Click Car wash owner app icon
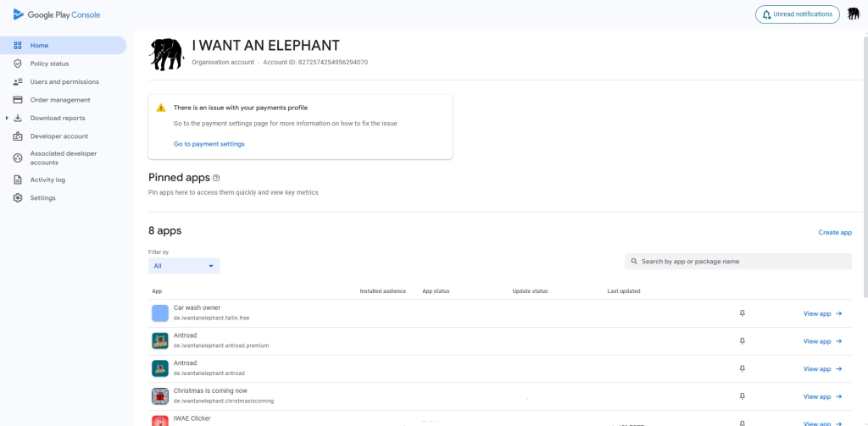Viewport: 868px width, 426px height. tap(160, 313)
